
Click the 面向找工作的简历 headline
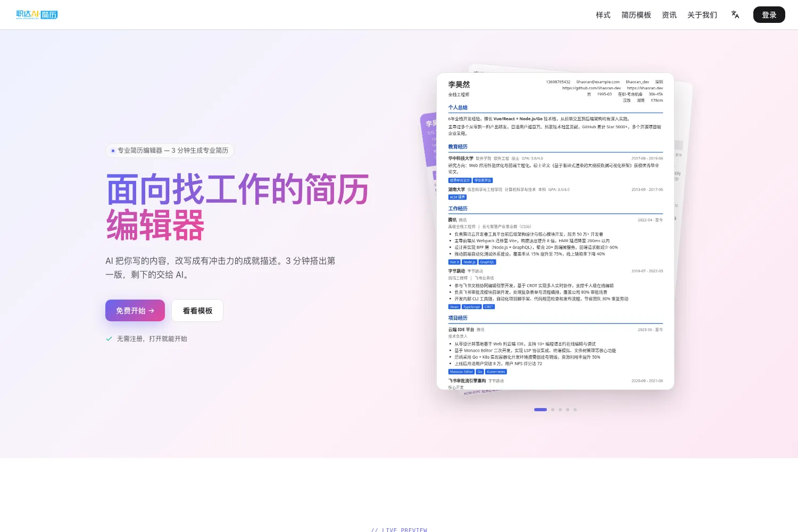(x=238, y=189)
